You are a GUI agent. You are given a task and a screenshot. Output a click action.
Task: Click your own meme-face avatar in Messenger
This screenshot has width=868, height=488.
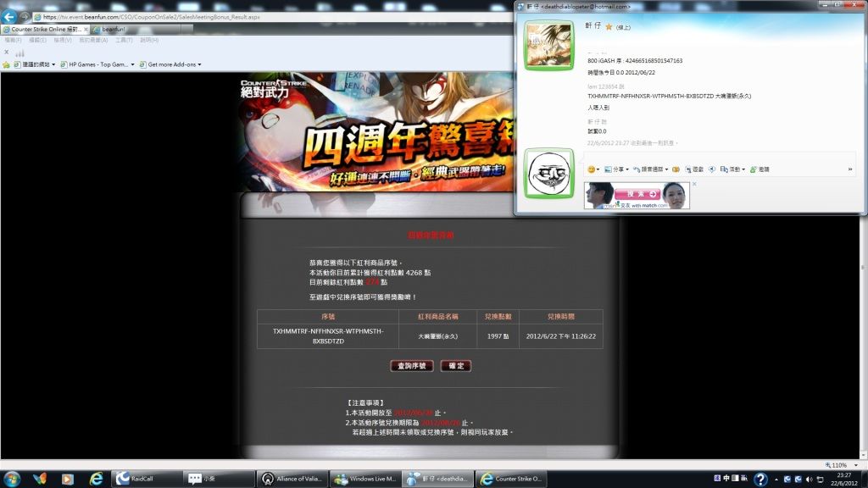click(549, 174)
